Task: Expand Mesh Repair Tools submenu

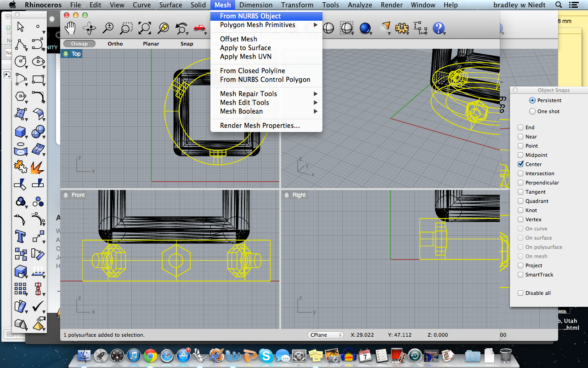Action: [x=266, y=94]
